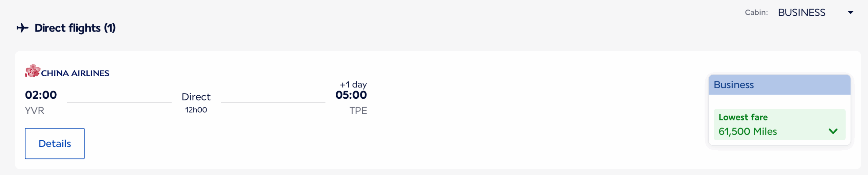The height and width of the screenshot is (175, 868).
Task: Click the 12h00 flight duration
Action: (196, 110)
